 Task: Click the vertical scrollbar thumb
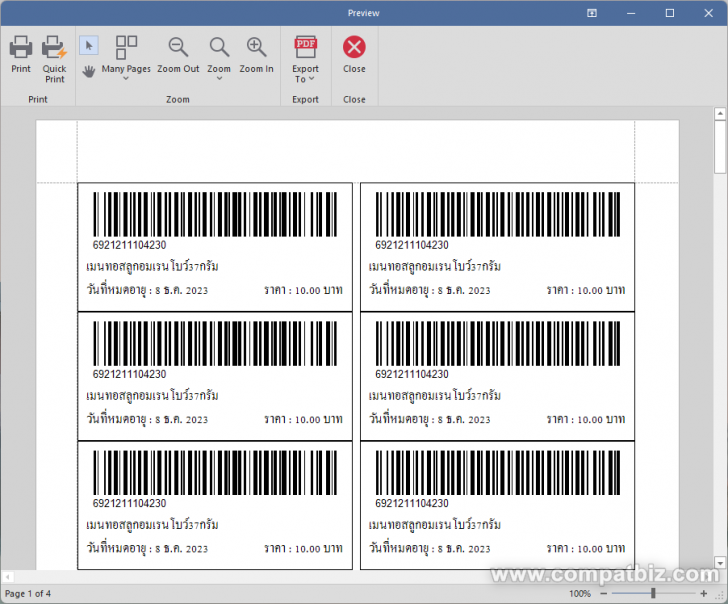(720, 146)
